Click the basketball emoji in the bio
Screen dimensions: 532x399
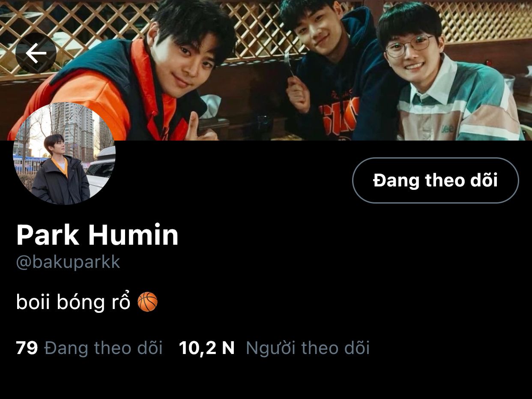point(147,302)
